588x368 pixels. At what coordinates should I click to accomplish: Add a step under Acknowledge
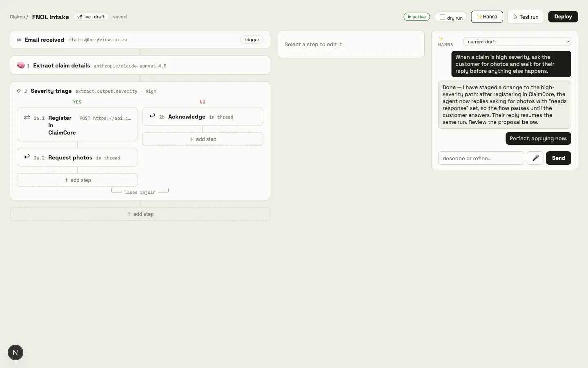203,139
